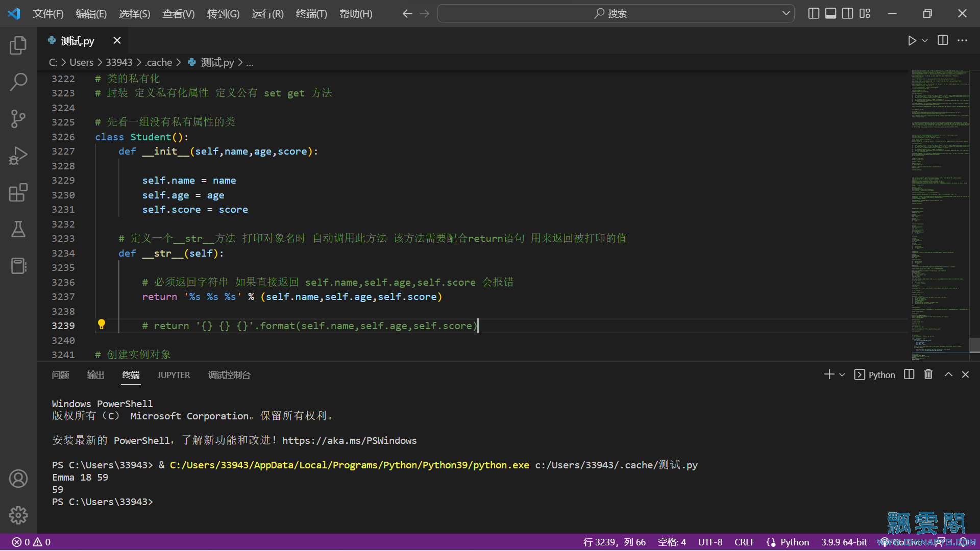Screen dimensions: 980x551
Task: Open the Testing flask view
Action: 18,229
